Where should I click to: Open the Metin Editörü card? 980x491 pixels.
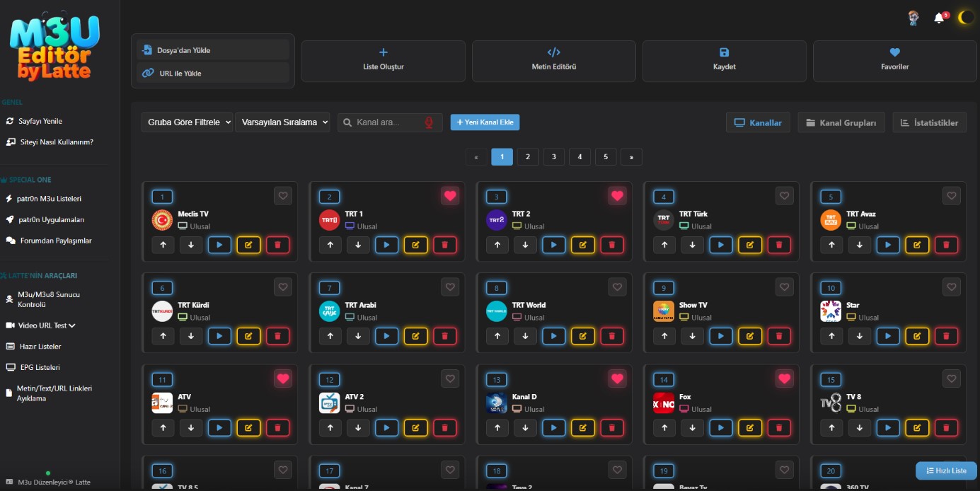pyautogui.click(x=554, y=61)
